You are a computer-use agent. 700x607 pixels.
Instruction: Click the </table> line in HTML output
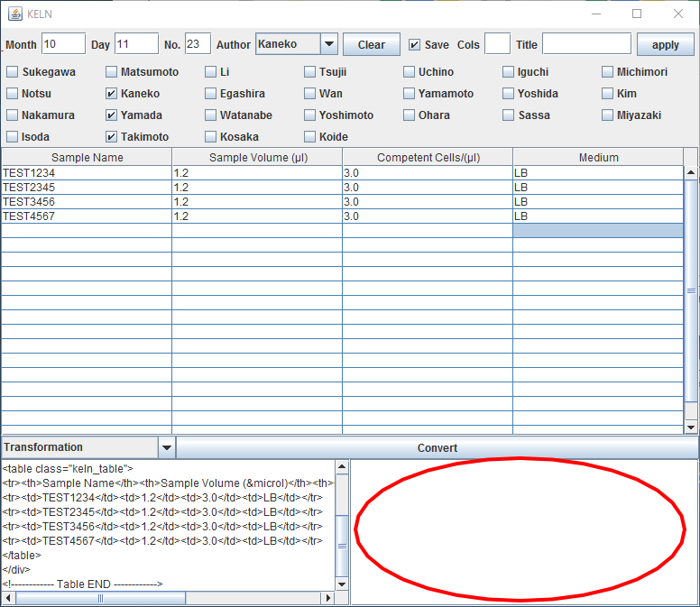tap(22, 556)
